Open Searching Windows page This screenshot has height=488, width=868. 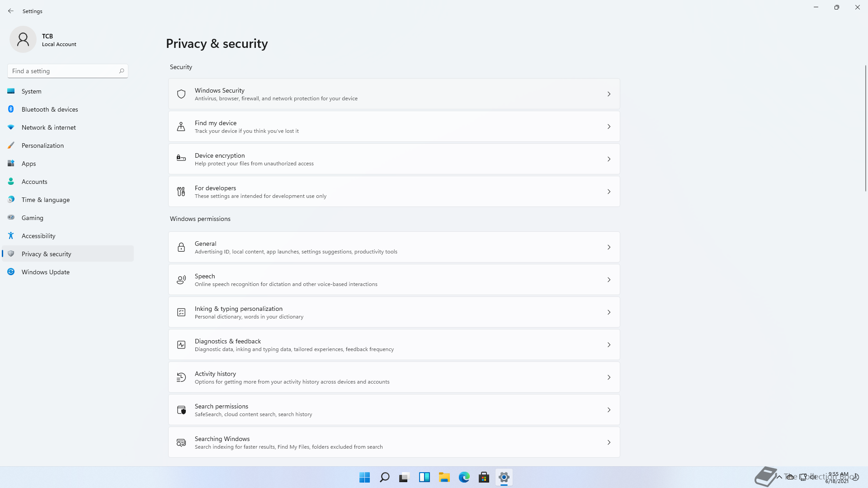[x=394, y=442]
